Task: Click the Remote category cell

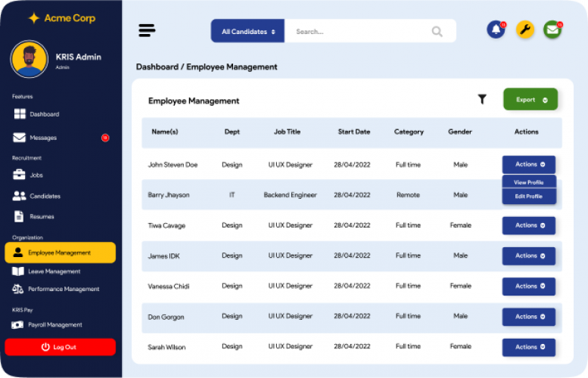Action: coord(408,195)
